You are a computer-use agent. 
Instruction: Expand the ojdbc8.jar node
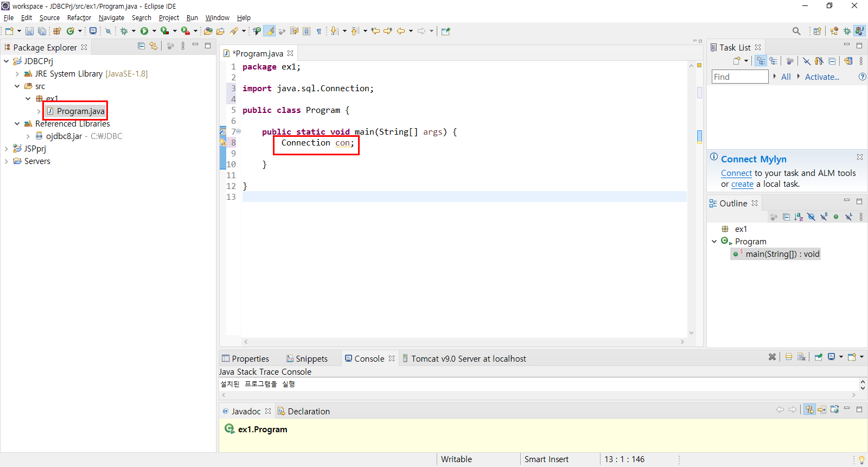click(x=28, y=136)
